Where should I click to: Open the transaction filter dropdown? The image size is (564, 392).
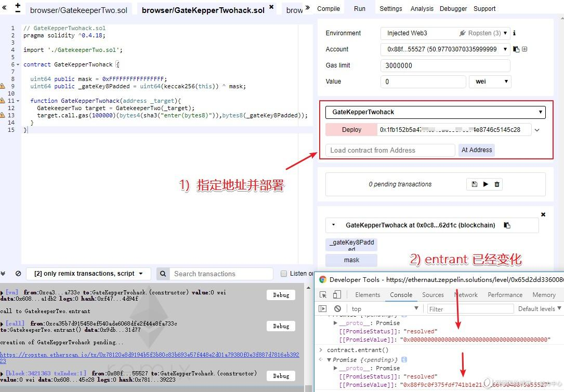tap(88, 274)
